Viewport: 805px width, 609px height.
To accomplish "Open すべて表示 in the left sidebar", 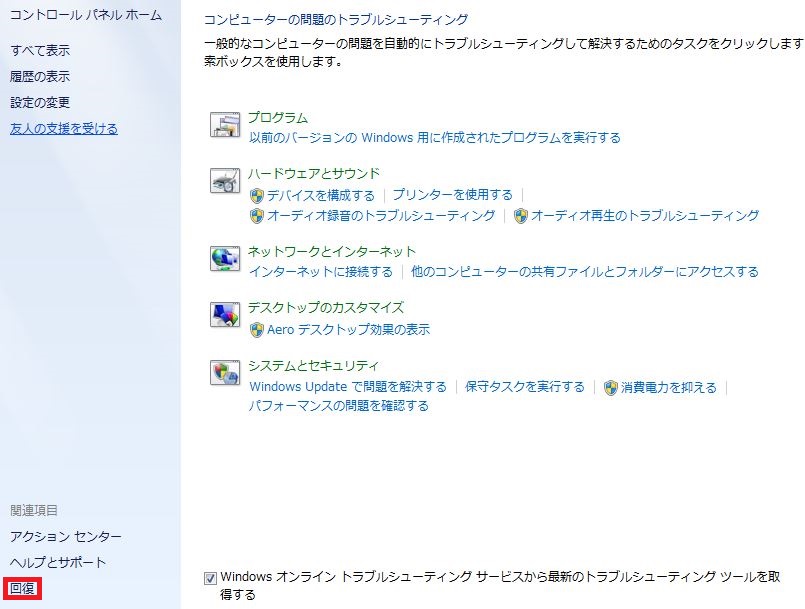I will pos(40,50).
